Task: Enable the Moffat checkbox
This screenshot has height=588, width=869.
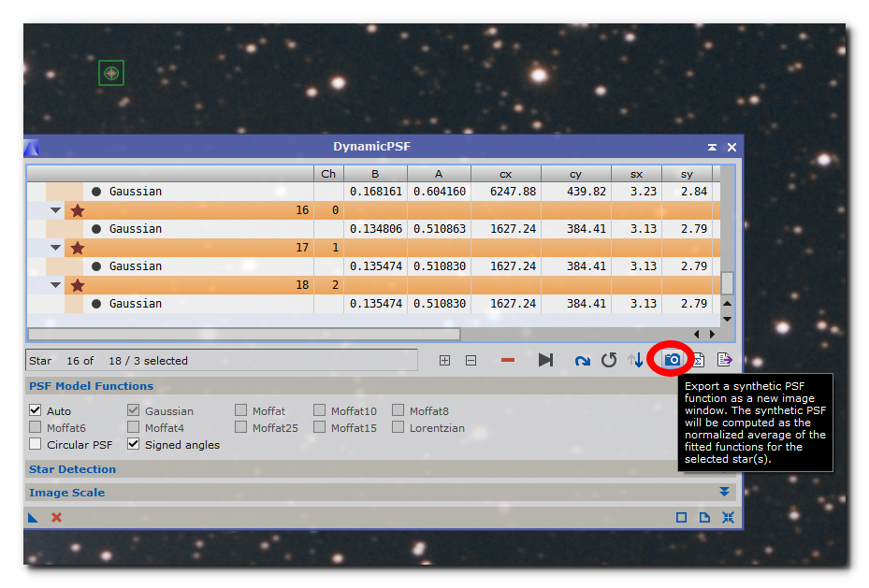Action: (x=240, y=410)
